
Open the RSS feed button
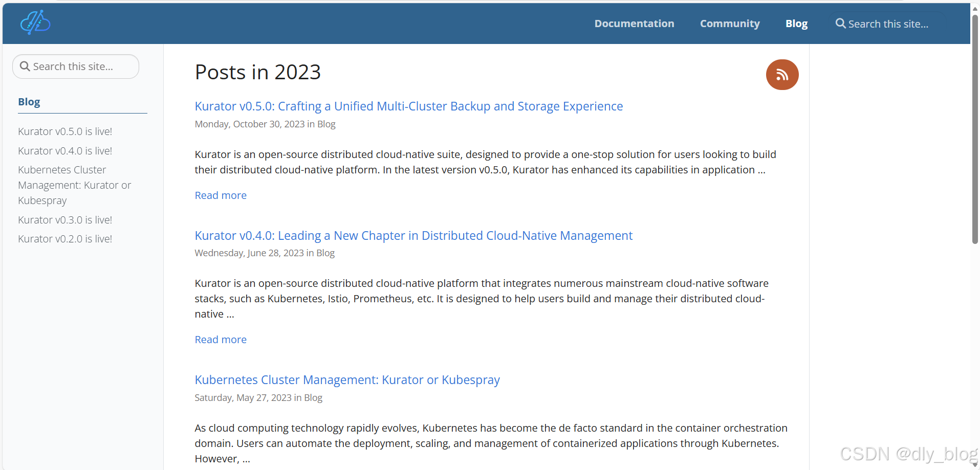(x=782, y=75)
